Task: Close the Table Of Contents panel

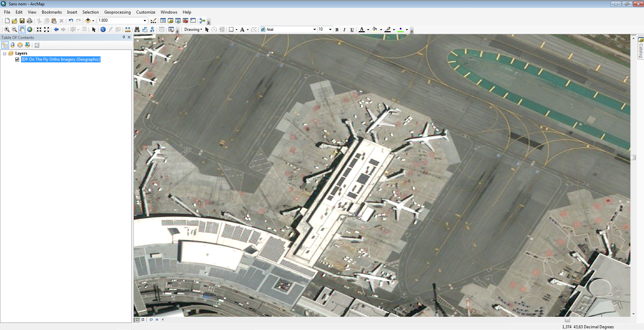Action: click(129, 37)
